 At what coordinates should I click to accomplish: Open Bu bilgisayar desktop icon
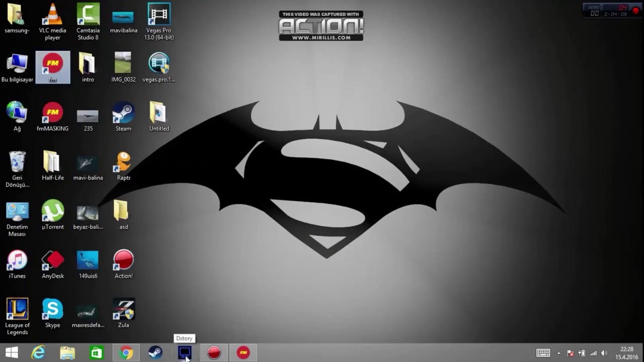click(x=17, y=67)
